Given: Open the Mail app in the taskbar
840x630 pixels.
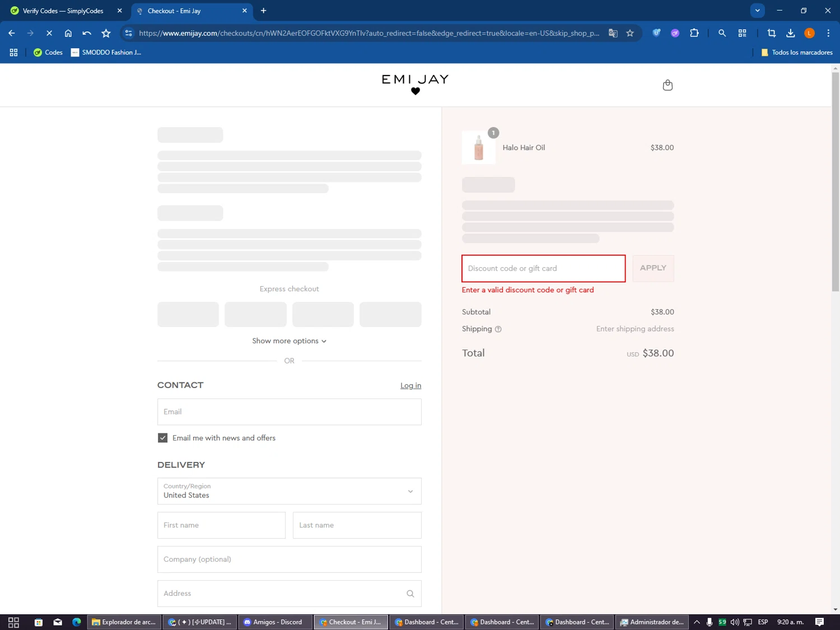Looking at the screenshot, I should click(58, 622).
